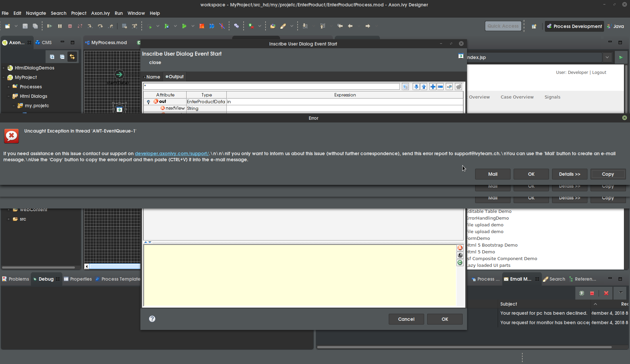
Task: Click the Details >> button in Error dialog
Action: (570, 174)
